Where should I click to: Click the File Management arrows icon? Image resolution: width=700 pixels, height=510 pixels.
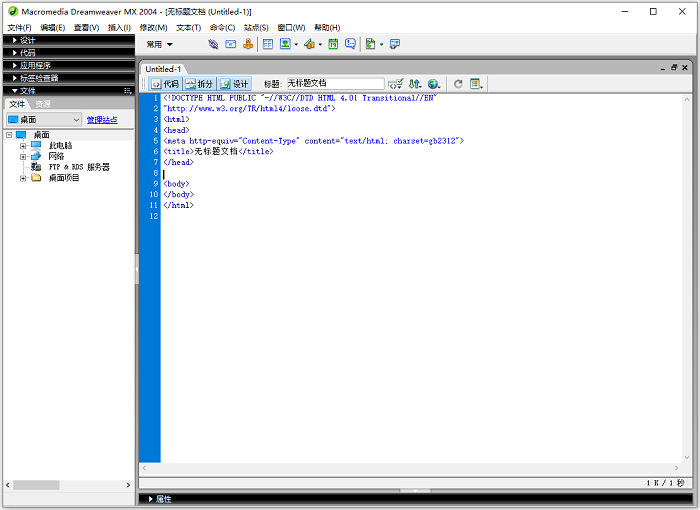pyautogui.click(x=414, y=84)
